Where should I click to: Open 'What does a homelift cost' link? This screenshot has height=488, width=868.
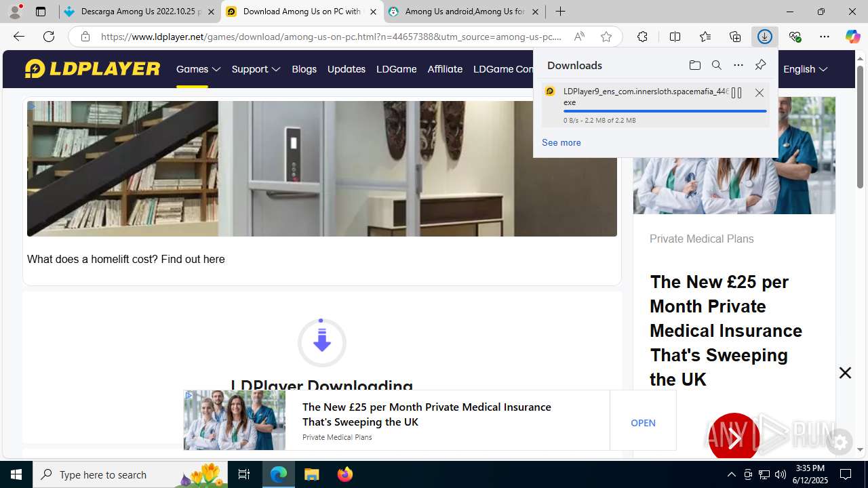click(125, 259)
